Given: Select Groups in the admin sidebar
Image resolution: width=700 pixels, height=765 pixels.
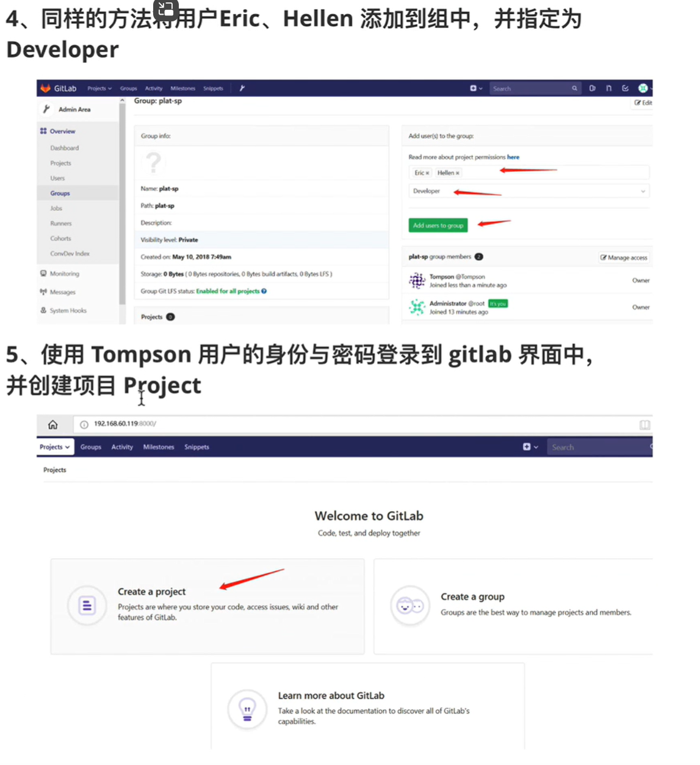Looking at the screenshot, I should point(60,194).
